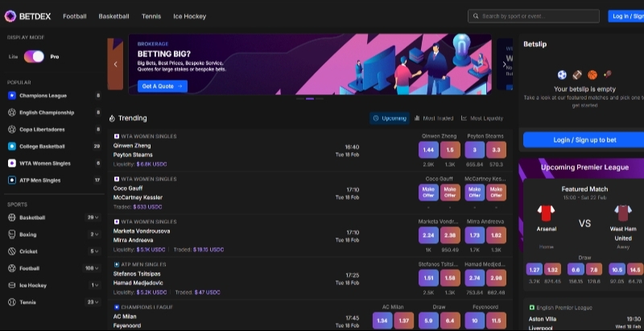Click AC Milan back odds 1.34
Viewport: 644px width, 331px height.
(x=382, y=321)
